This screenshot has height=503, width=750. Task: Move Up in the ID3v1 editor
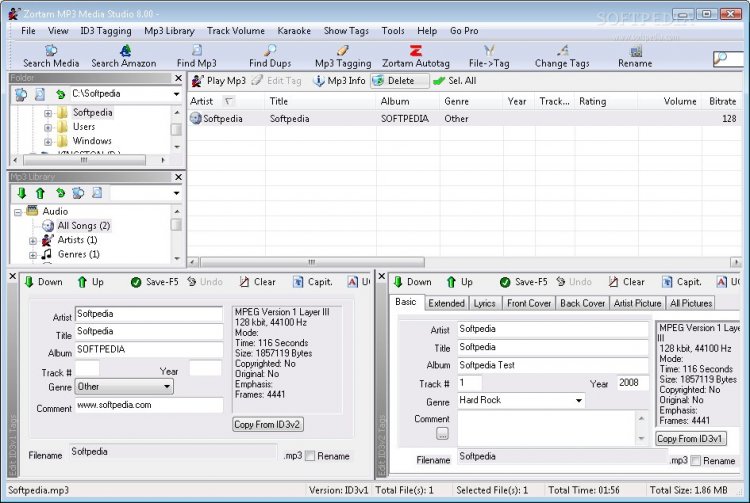[90, 282]
